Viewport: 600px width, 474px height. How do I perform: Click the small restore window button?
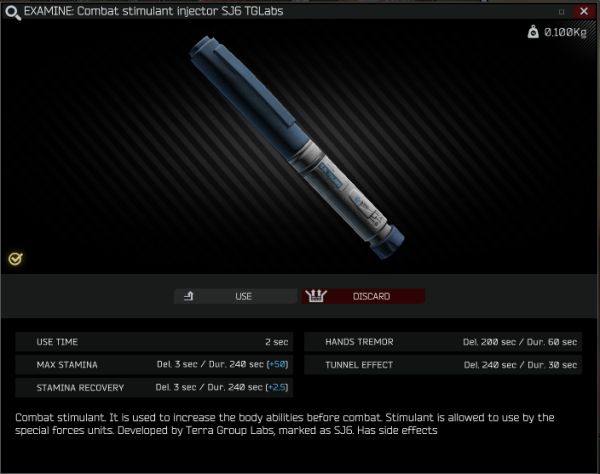561,12
